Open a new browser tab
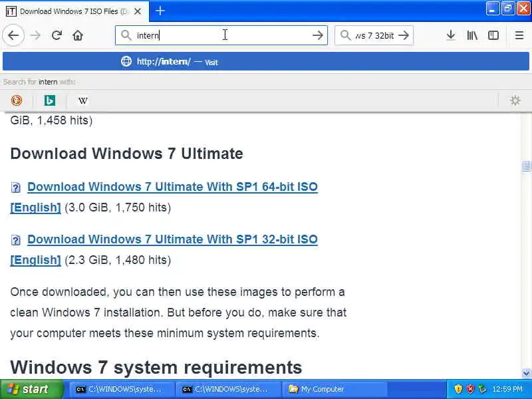Viewport: 532px width, 399px height. point(160,11)
